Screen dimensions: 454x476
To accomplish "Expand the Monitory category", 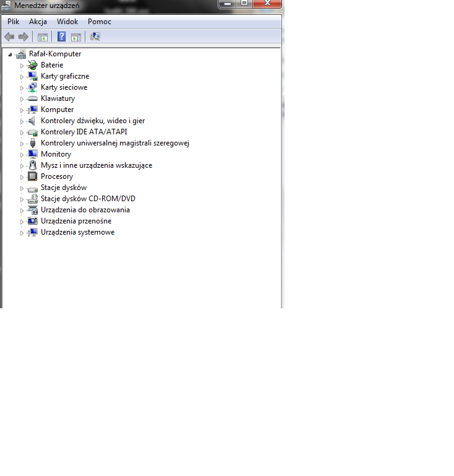I will 22,155.
